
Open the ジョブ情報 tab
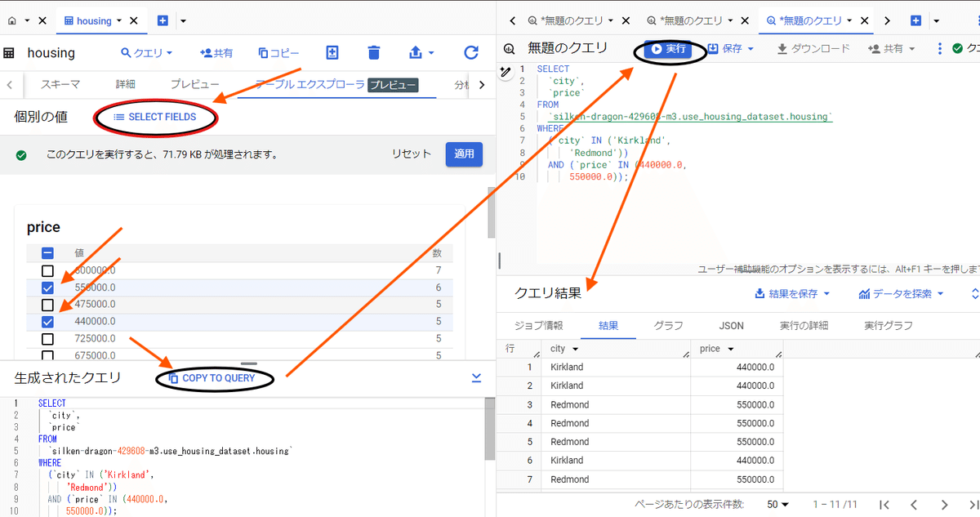(538, 325)
